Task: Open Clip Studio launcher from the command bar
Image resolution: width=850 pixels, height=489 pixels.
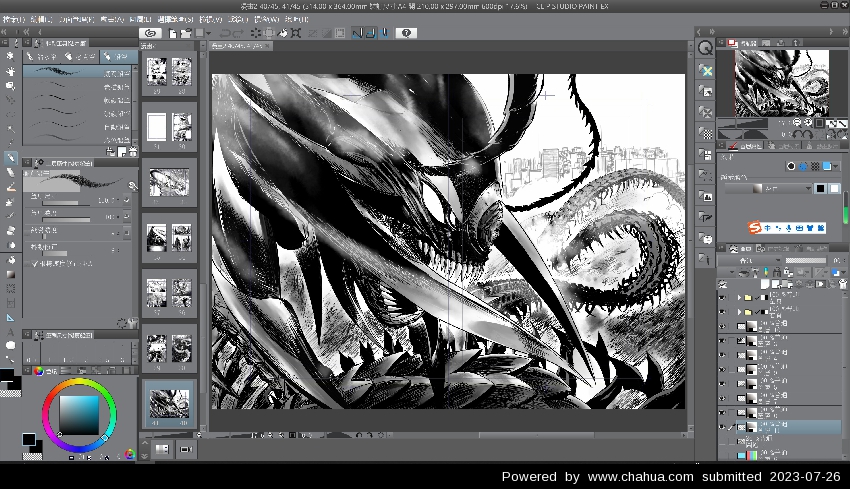Action: (151, 33)
